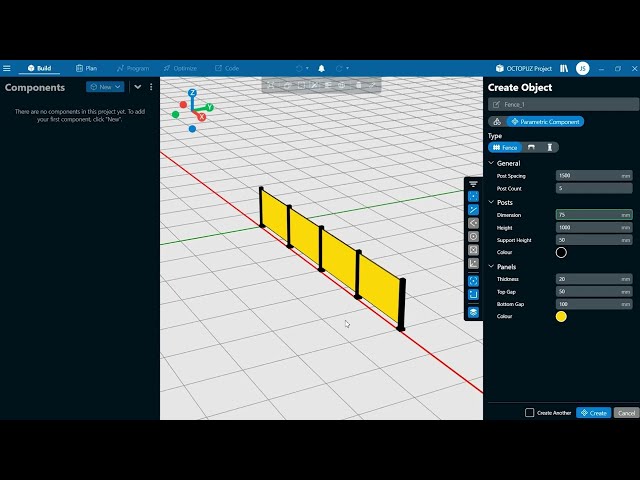The width and height of the screenshot is (640, 480).
Task: Open the library books icon
Action: coord(564,68)
